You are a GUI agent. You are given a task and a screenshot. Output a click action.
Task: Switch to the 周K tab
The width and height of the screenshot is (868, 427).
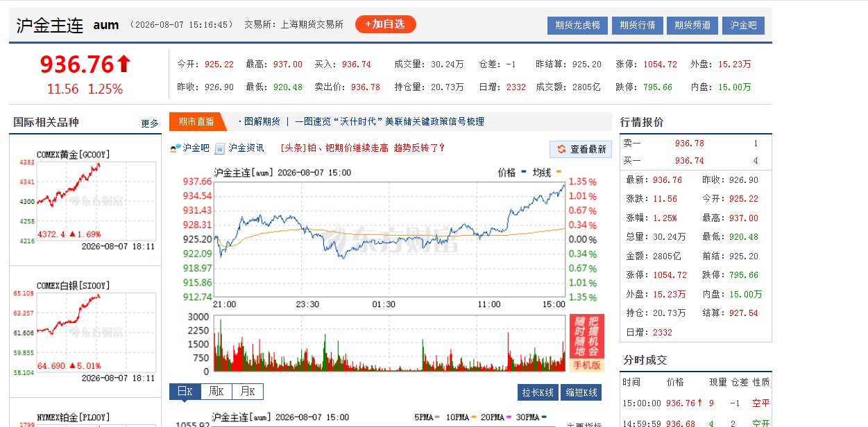[216, 392]
